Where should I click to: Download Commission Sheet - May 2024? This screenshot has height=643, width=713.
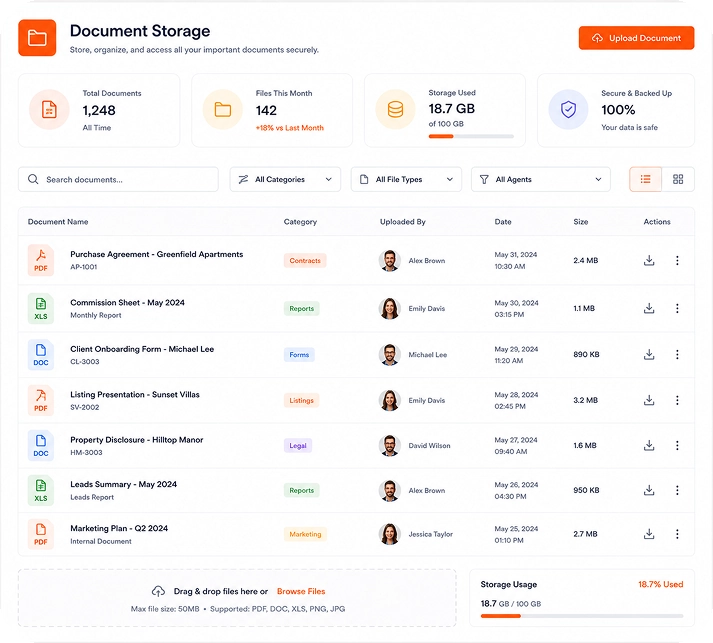click(649, 308)
